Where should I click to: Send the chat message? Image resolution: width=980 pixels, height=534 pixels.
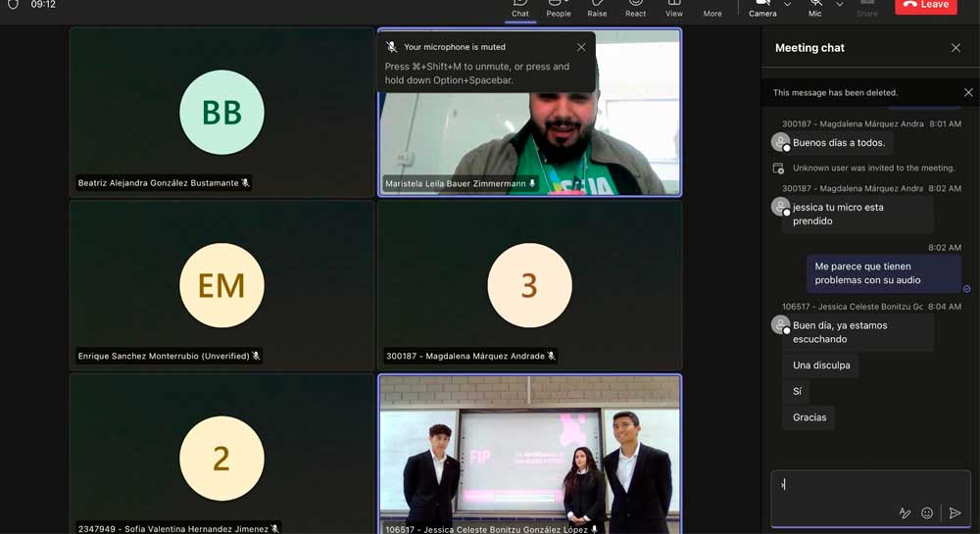pyautogui.click(x=955, y=513)
